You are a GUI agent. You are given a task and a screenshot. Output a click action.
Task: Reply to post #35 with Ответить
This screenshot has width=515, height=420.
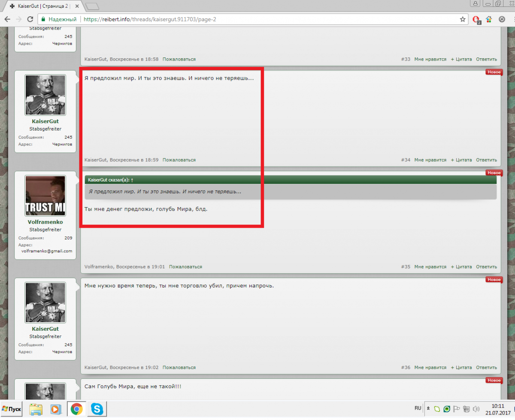[x=486, y=267]
